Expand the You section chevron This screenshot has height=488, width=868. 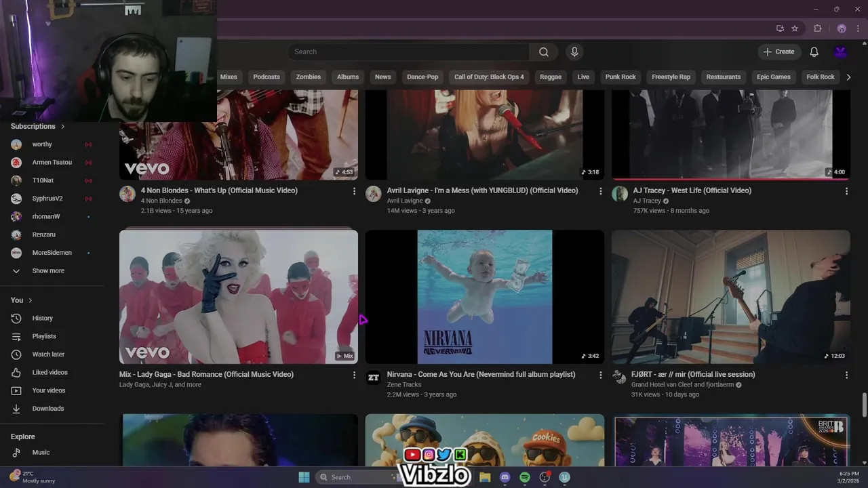[x=31, y=300]
